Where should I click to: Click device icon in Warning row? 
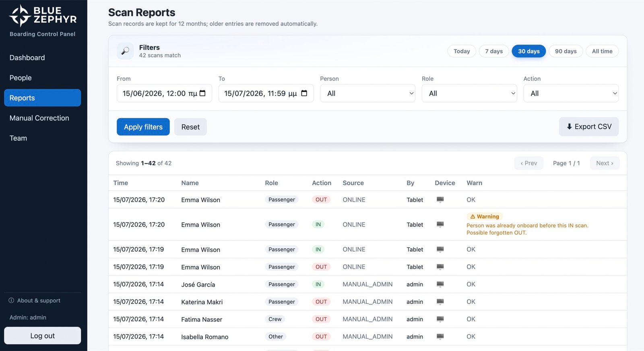tap(440, 225)
